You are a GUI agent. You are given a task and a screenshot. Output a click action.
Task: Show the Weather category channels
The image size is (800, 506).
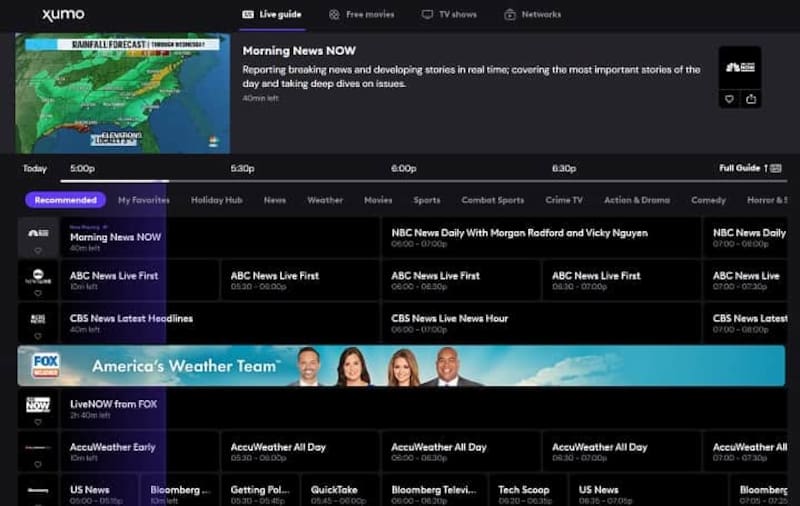point(325,200)
